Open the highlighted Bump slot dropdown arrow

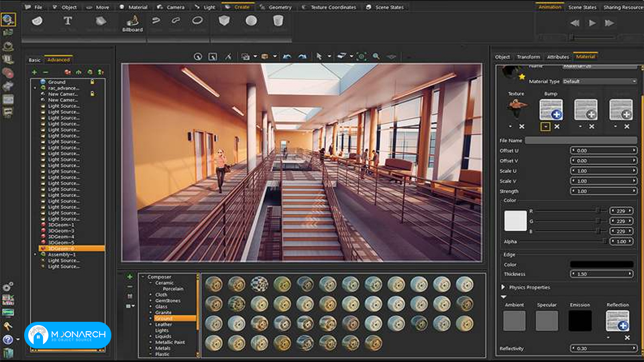tap(545, 127)
